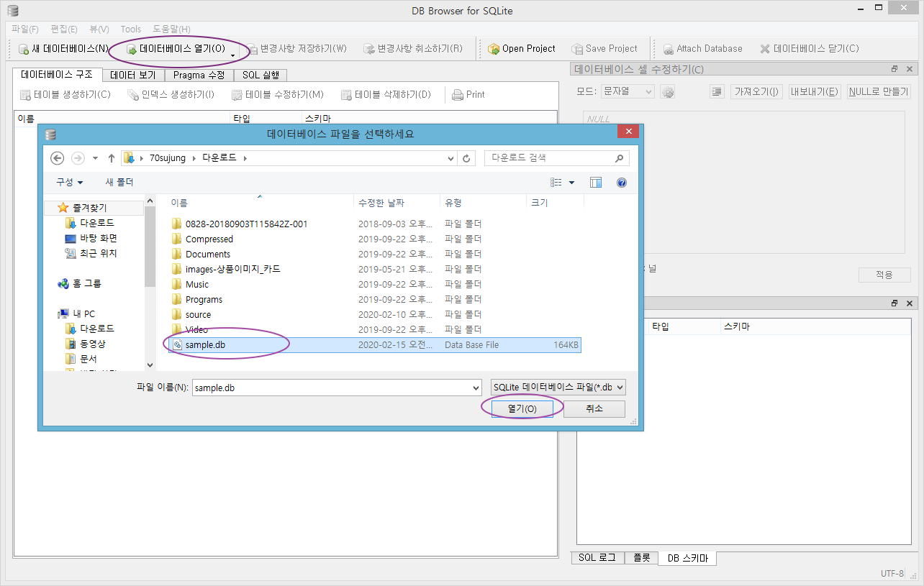Click the gear icon beside 모드 dropdown
924x586 pixels.
click(667, 92)
